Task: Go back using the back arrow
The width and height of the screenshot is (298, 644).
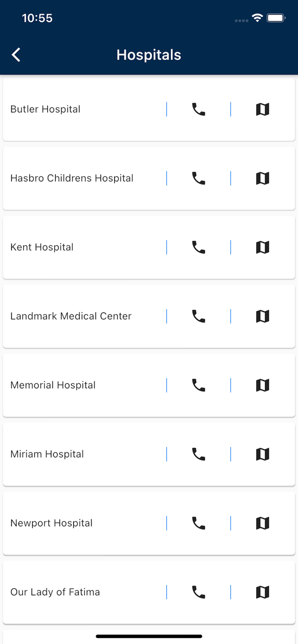Action: pyautogui.click(x=15, y=55)
